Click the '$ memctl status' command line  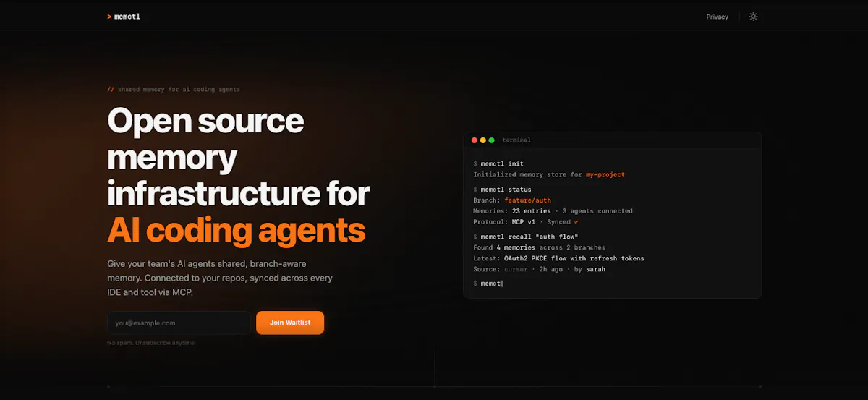coord(502,190)
